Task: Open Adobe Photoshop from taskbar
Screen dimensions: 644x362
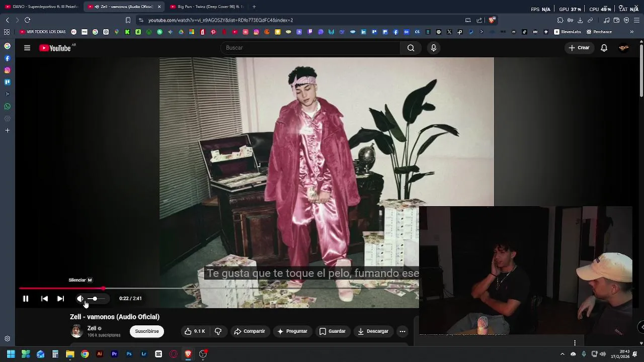Action: pos(129,354)
